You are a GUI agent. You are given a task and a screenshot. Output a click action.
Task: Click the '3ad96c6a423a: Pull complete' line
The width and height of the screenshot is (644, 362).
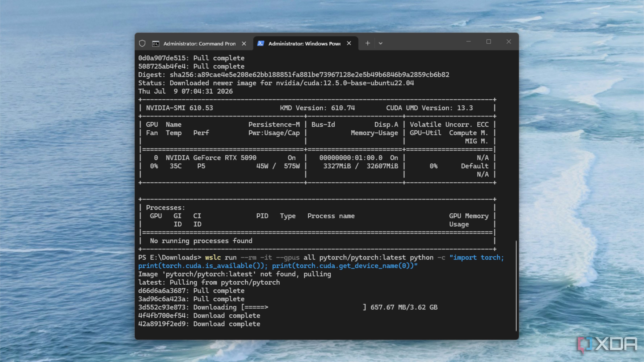[x=191, y=299]
